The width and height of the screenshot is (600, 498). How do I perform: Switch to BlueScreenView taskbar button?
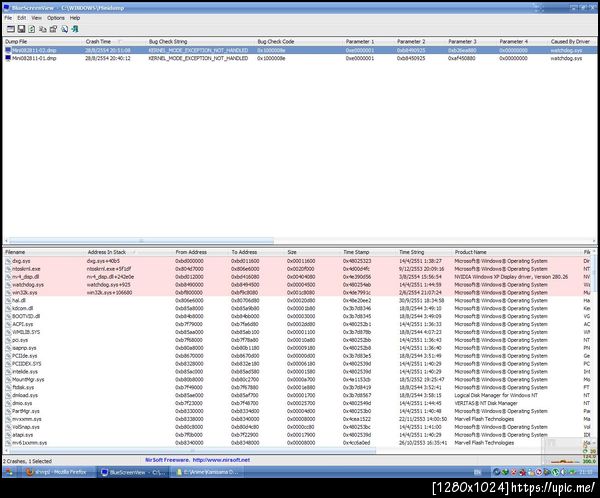(x=132, y=472)
